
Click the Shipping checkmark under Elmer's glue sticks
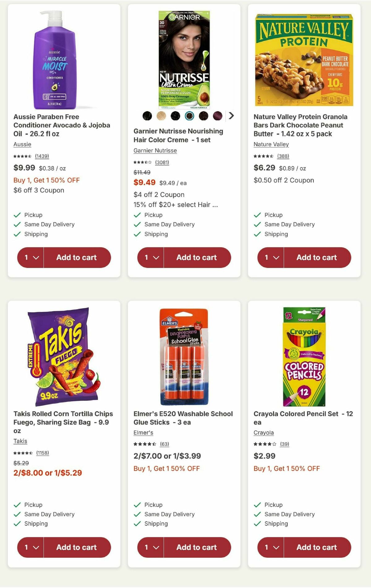(137, 523)
